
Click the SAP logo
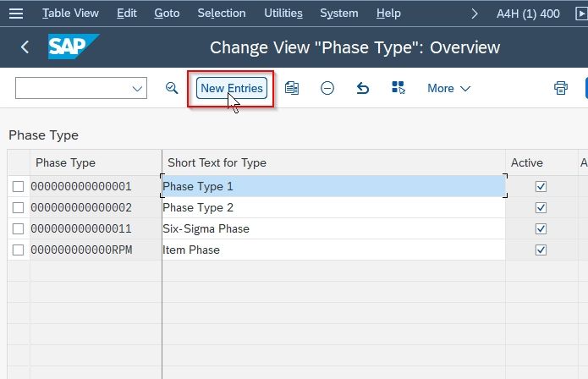(x=74, y=47)
